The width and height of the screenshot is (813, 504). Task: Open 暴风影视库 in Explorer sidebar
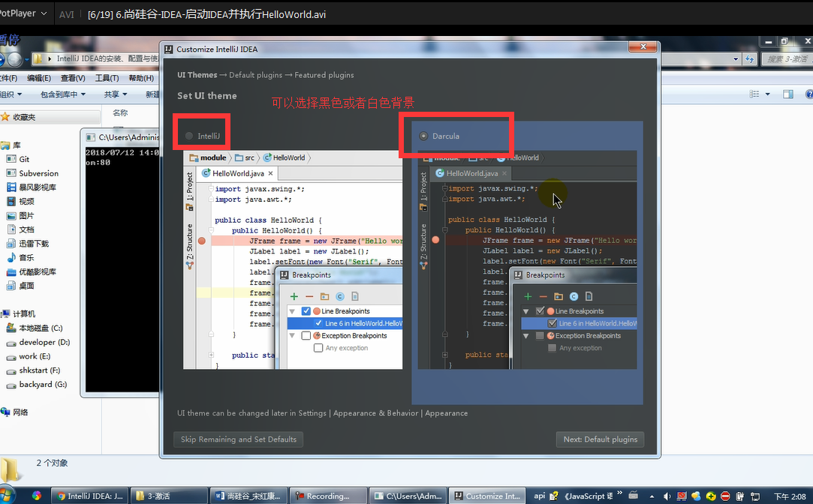38,187
